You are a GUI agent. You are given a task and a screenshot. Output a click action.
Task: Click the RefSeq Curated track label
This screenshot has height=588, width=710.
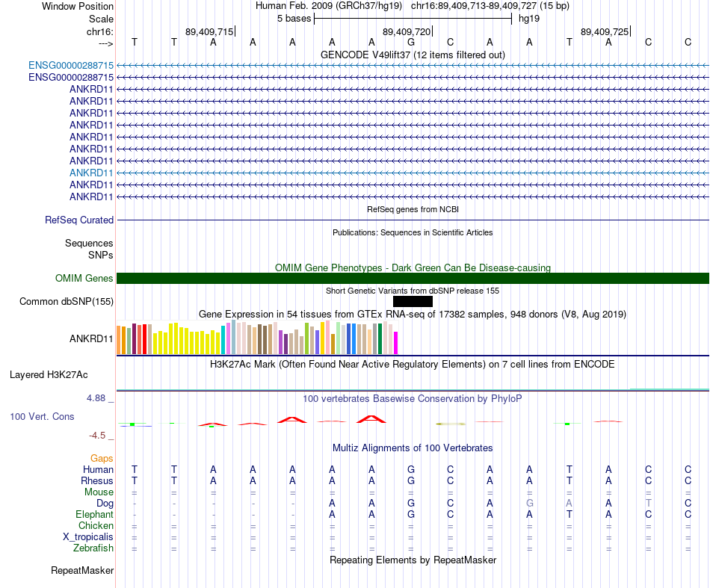click(79, 220)
